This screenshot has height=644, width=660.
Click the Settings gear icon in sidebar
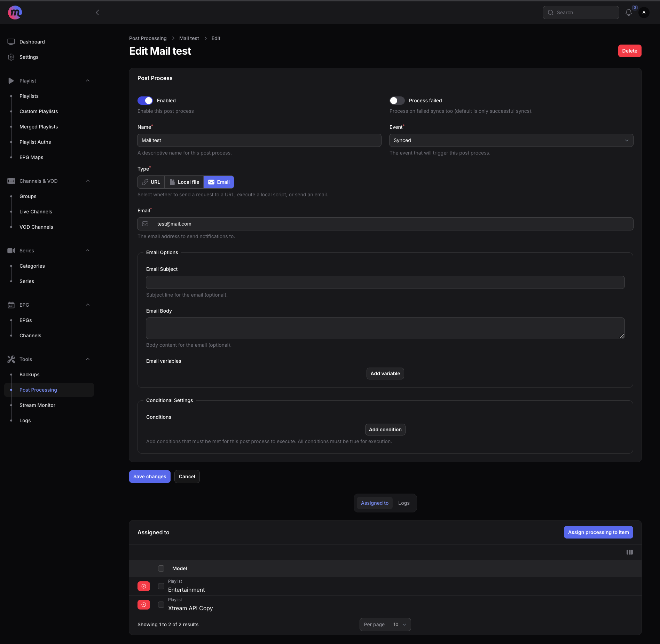click(11, 57)
